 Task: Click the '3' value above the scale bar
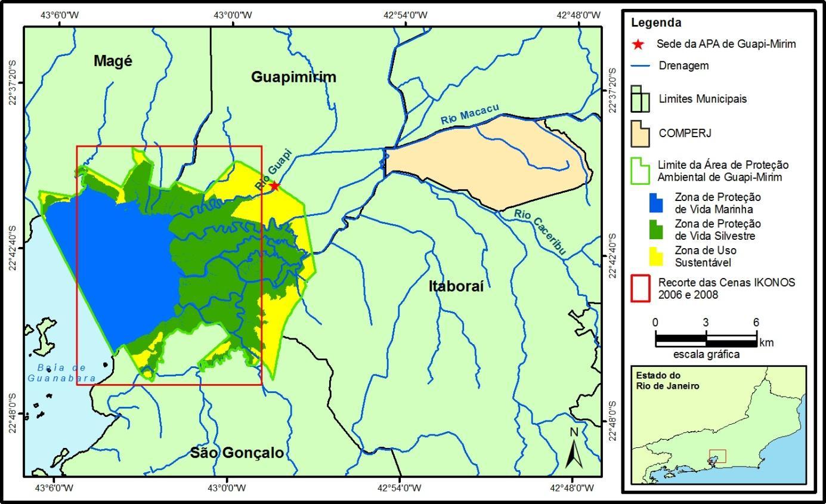click(706, 323)
